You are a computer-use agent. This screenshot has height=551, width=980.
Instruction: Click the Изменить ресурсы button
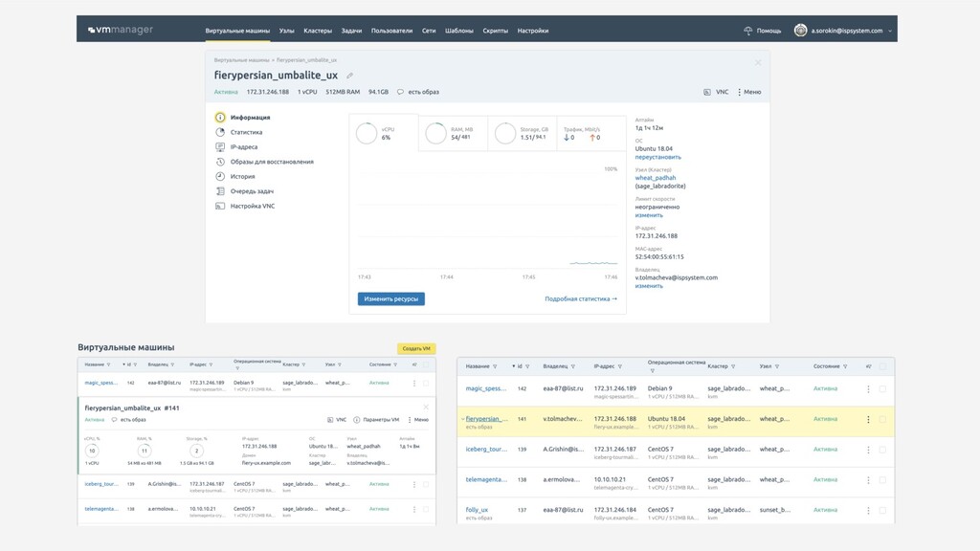(391, 298)
